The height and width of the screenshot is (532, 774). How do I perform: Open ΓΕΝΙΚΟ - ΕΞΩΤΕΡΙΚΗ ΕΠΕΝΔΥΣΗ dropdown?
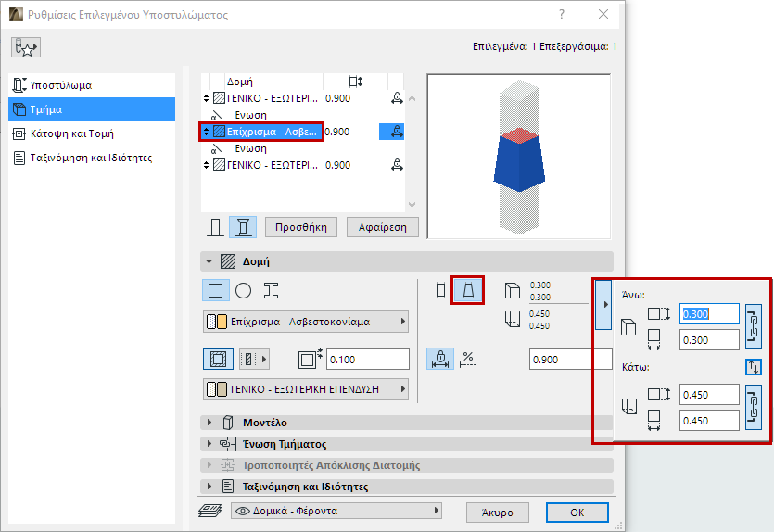tap(306, 389)
